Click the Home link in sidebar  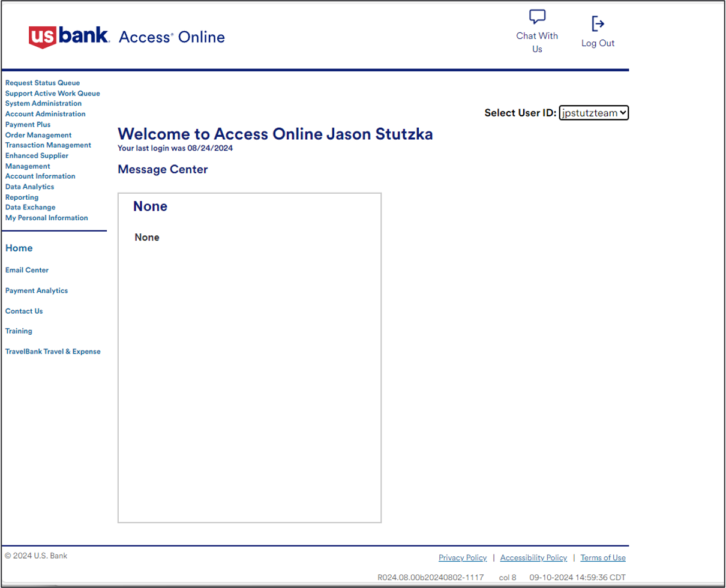[19, 248]
